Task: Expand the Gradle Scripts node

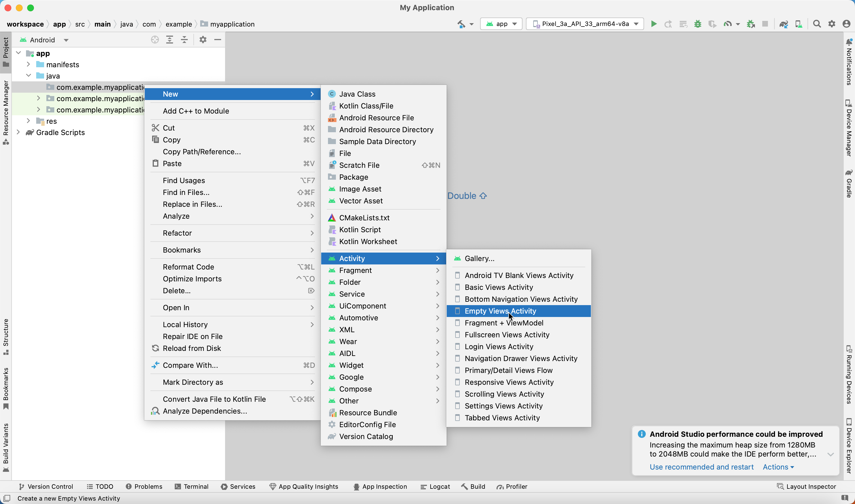Action: click(19, 132)
